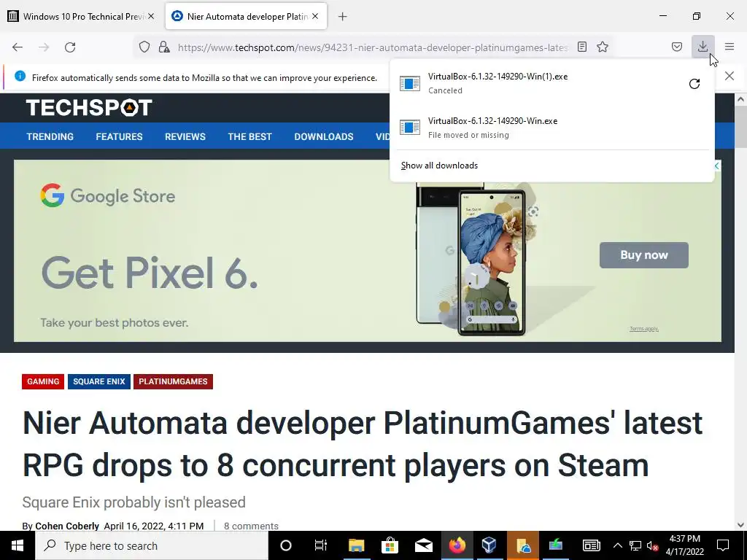The width and height of the screenshot is (747, 560).
Task: Click the Terms apply link in ad
Action: [x=643, y=329]
